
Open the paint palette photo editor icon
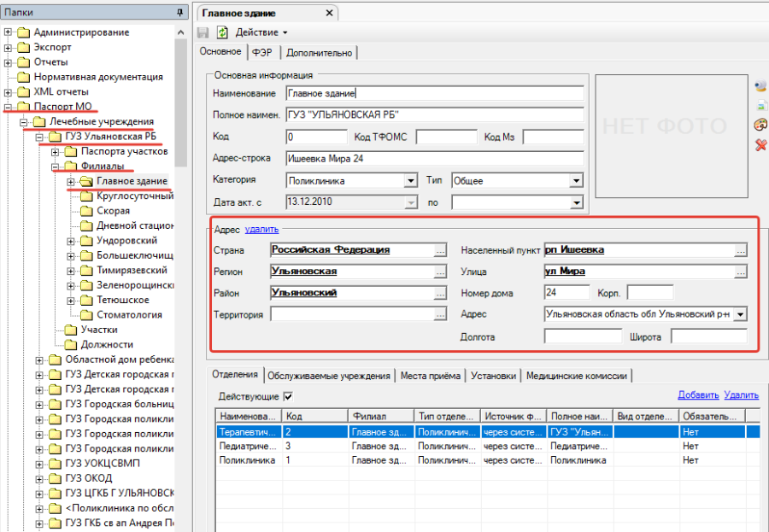coord(760,125)
